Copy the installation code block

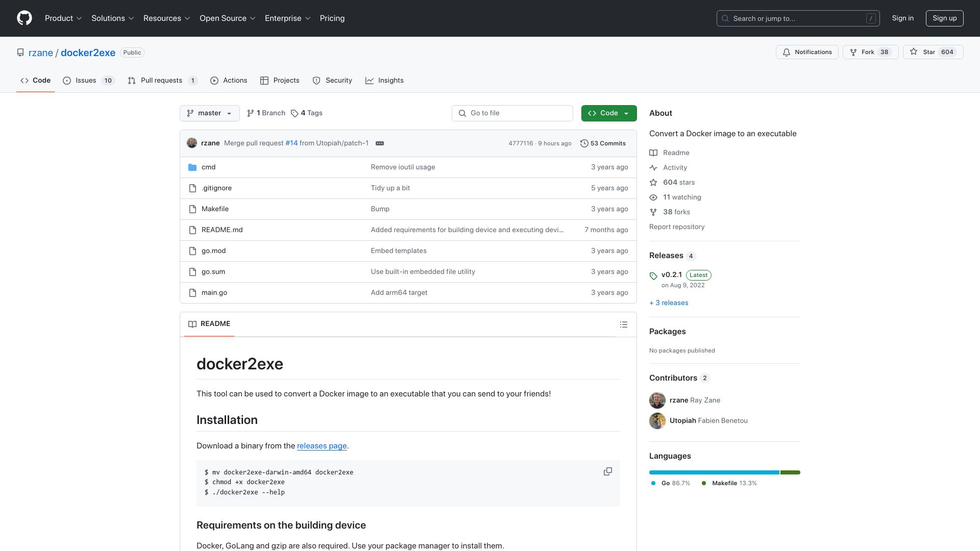pyautogui.click(x=607, y=471)
